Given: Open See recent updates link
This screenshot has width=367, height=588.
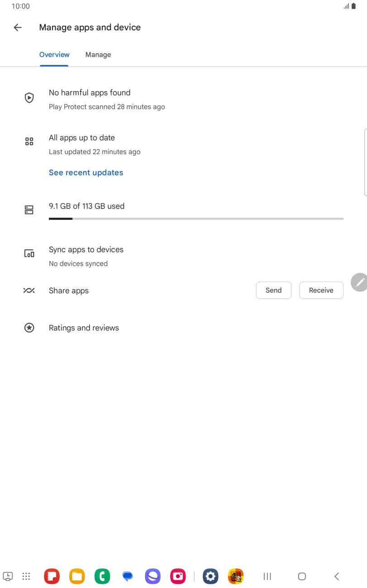Looking at the screenshot, I should tap(86, 173).
